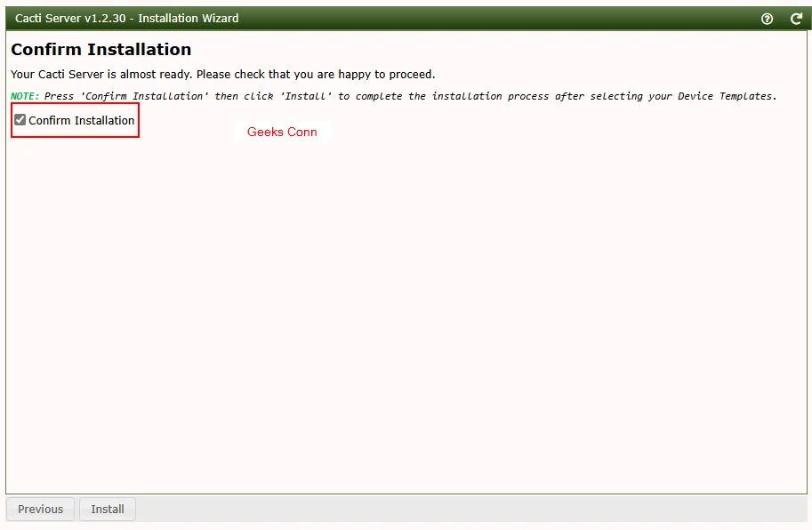Viewport: 812px width, 530px height.
Task: Click the red highlight box around the checkbox
Action: pyautogui.click(x=75, y=120)
